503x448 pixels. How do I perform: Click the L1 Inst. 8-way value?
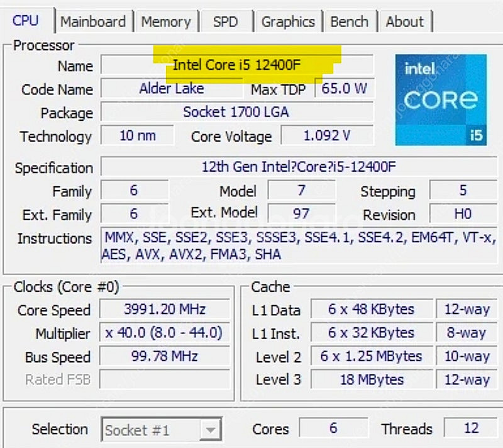point(467,332)
